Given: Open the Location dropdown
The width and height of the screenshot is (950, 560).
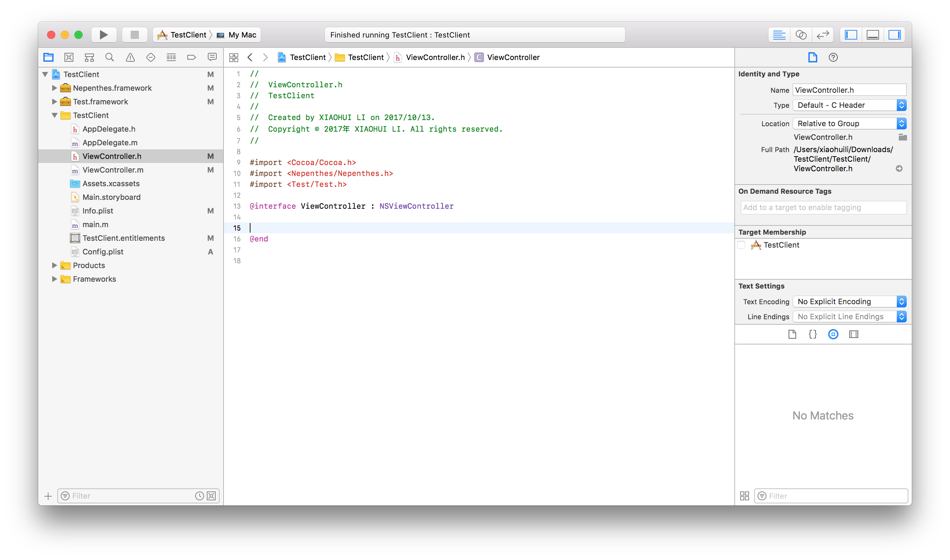Looking at the screenshot, I should (x=850, y=123).
